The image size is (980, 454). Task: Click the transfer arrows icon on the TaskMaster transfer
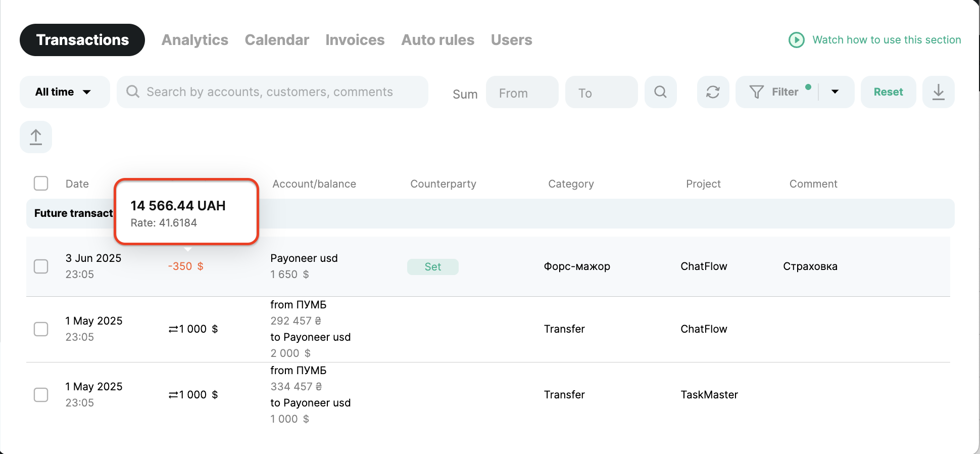pos(173,395)
